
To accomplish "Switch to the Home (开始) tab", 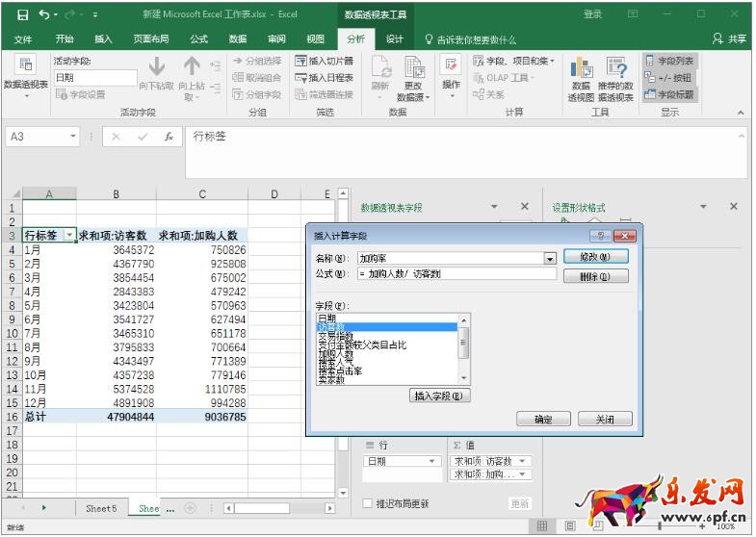I will (x=65, y=39).
